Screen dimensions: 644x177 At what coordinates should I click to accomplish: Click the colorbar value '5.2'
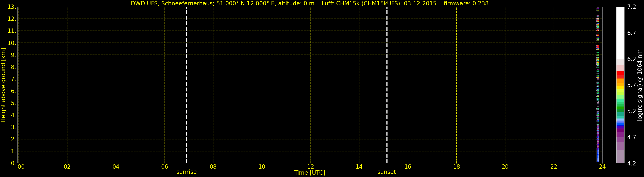632,111
